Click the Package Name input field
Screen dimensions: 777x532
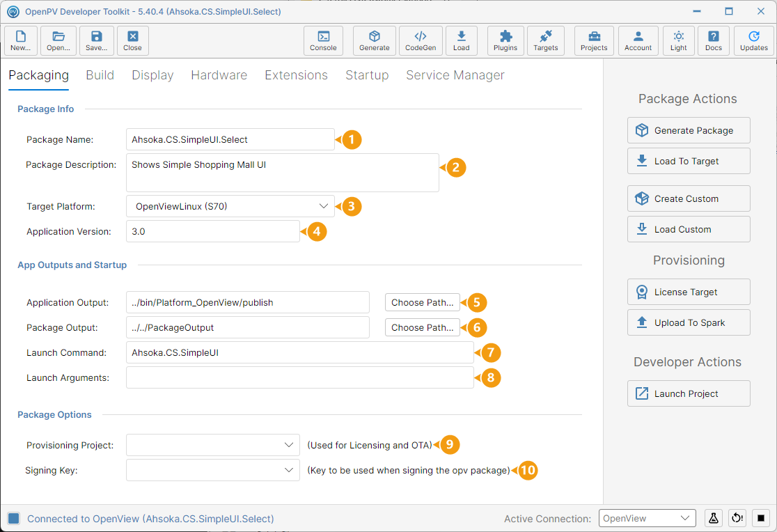tap(230, 139)
